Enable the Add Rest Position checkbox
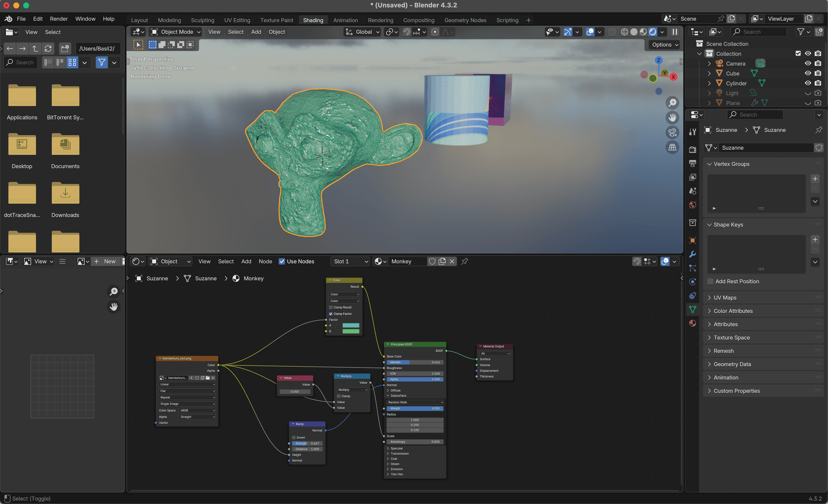The image size is (828, 504). click(710, 282)
